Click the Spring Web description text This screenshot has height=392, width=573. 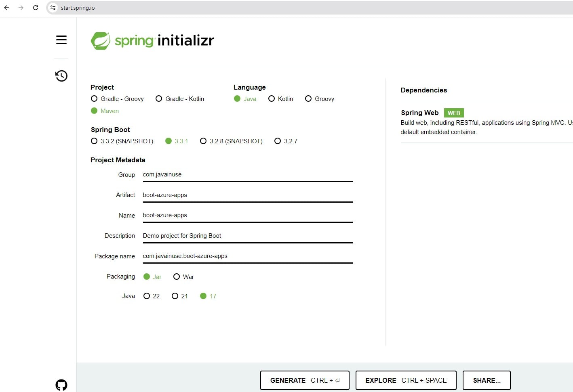tap(487, 127)
